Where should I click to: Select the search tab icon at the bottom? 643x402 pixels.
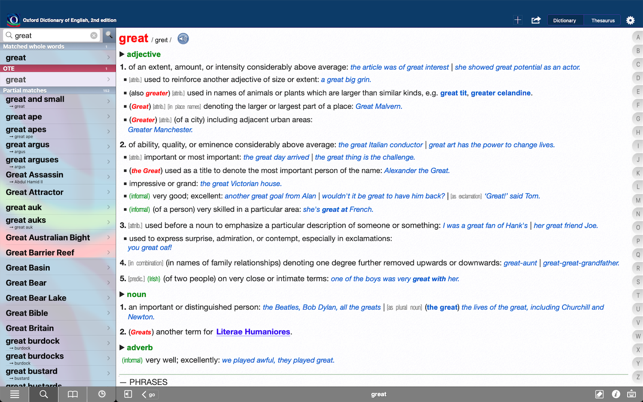[43, 394]
